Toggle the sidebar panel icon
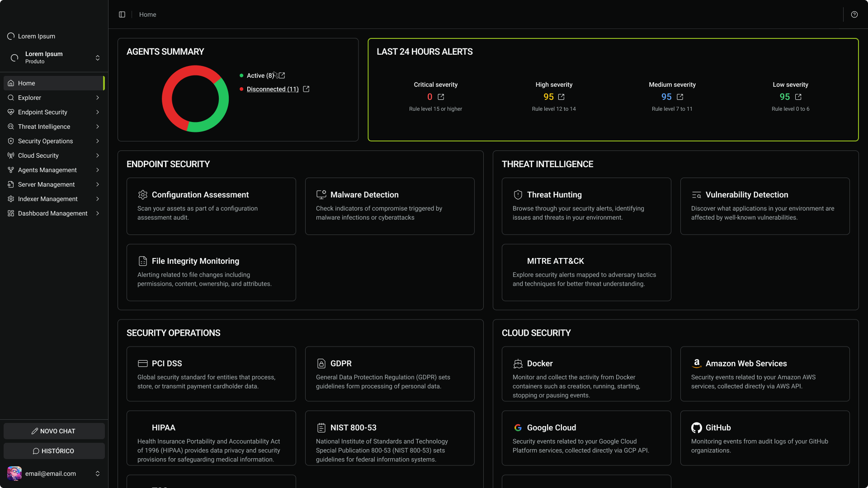Viewport: 868px width, 488px height. [x=122, y=14]
